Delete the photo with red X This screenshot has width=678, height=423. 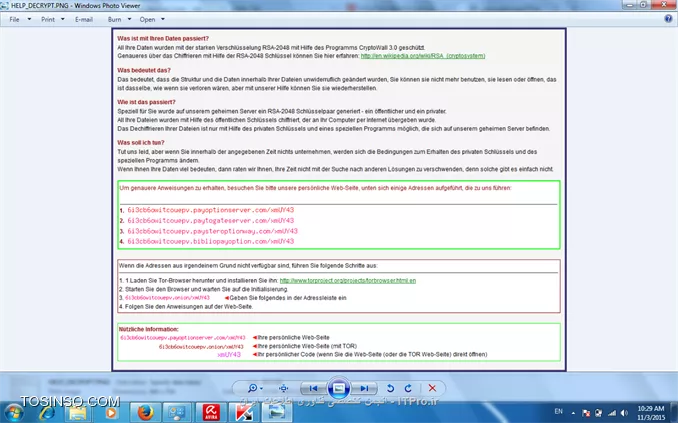coord(432,388)
